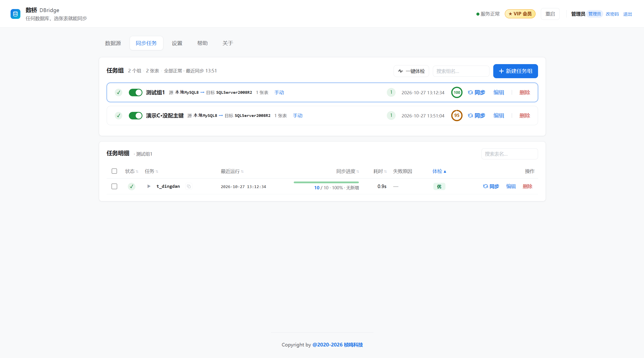Sync the 测试组1 task group

[x=476, y=93]
